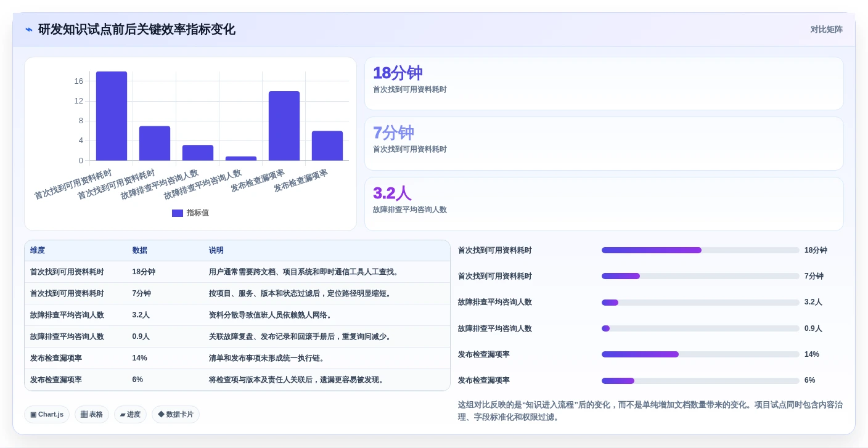The height and width of the screenshot is (448, 868).
Task: Click the 维度 column header
Action: click(38, 250)
